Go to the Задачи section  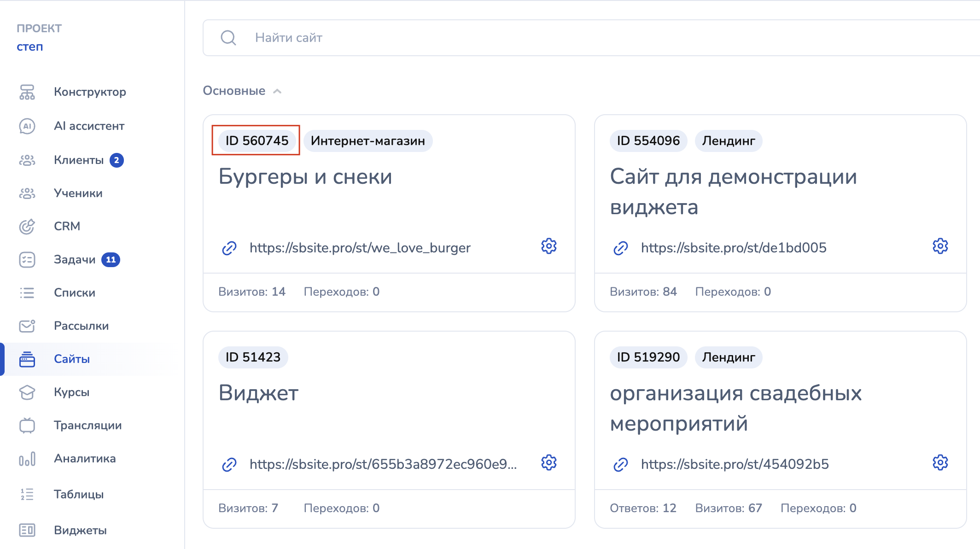click(75, 260)
